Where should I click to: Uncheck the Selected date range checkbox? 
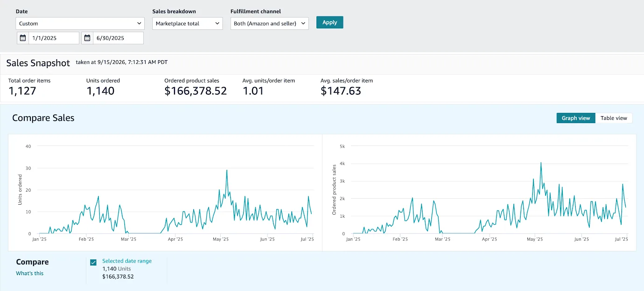(x=93, y=263)
